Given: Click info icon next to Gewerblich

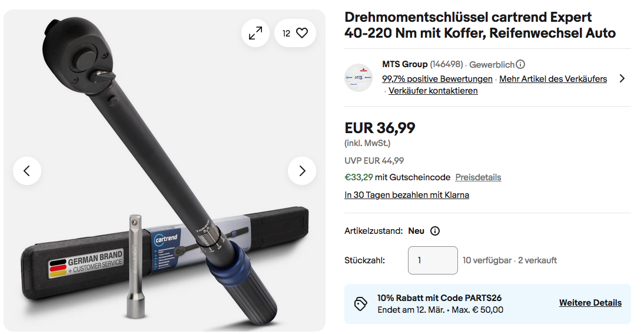Looking at the screenshot, I should click(520, 65).
